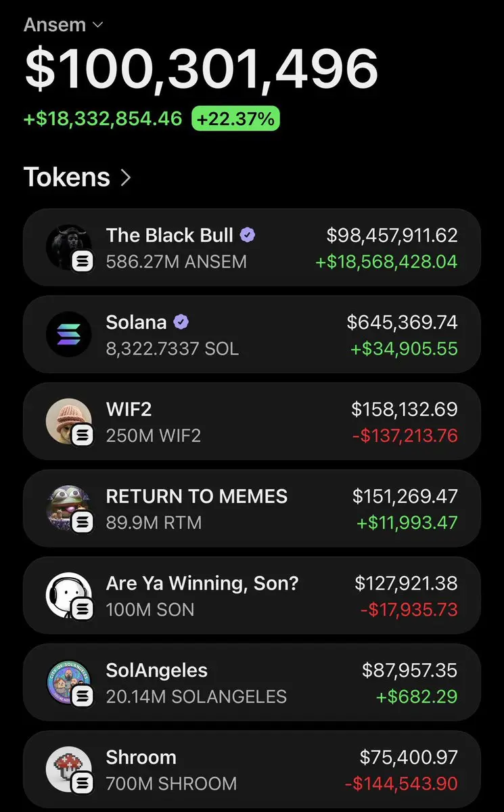The width and height of the screenshot is (504, 812).
Task: Tap the WIF2 hat dog icon
Action: (x=69, y=422)
